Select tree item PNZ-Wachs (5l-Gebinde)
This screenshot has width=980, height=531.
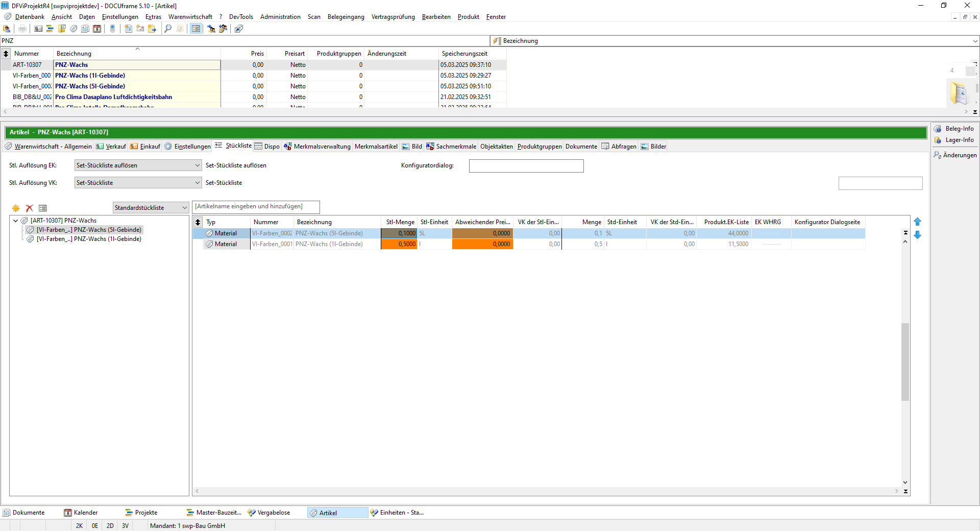pyautogui.click(x=89, y=230)
